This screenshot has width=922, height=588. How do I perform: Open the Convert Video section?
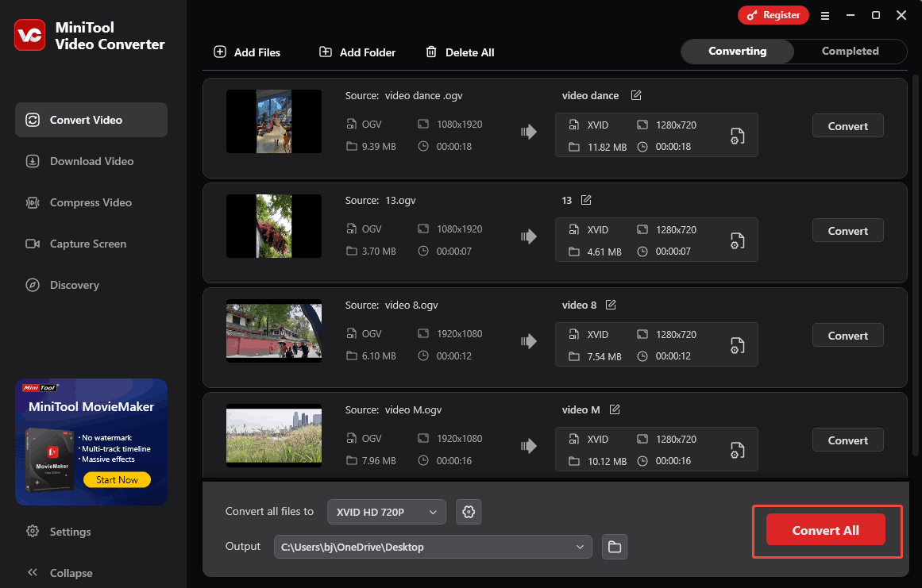pyautogui.click(x=91, y=120)
